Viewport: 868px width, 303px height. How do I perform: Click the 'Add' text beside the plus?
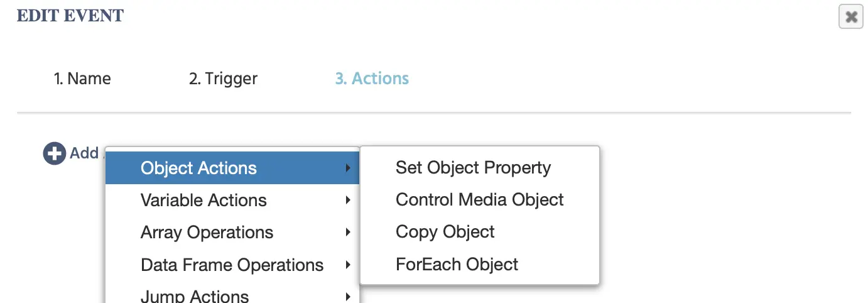(84, 153)
